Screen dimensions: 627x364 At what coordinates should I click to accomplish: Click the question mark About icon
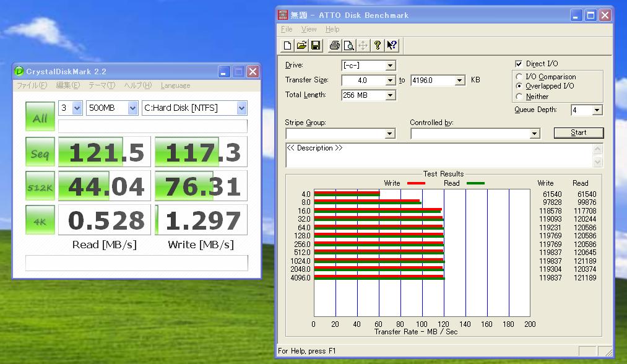[x=377, y=45]
